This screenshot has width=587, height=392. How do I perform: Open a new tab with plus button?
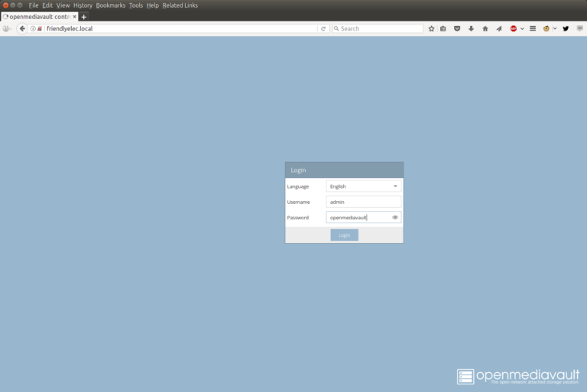[x=84, y=17]
